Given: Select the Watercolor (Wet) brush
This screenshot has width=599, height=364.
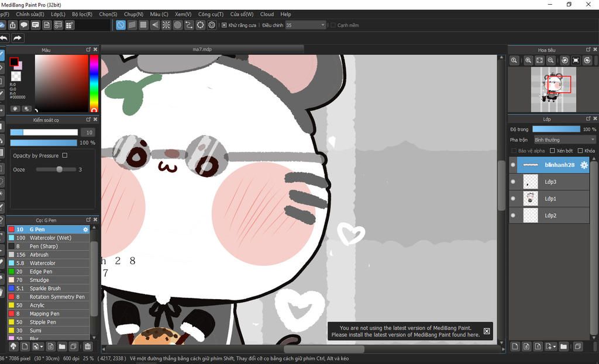Looking at the screenshot, I should point(49,238).
